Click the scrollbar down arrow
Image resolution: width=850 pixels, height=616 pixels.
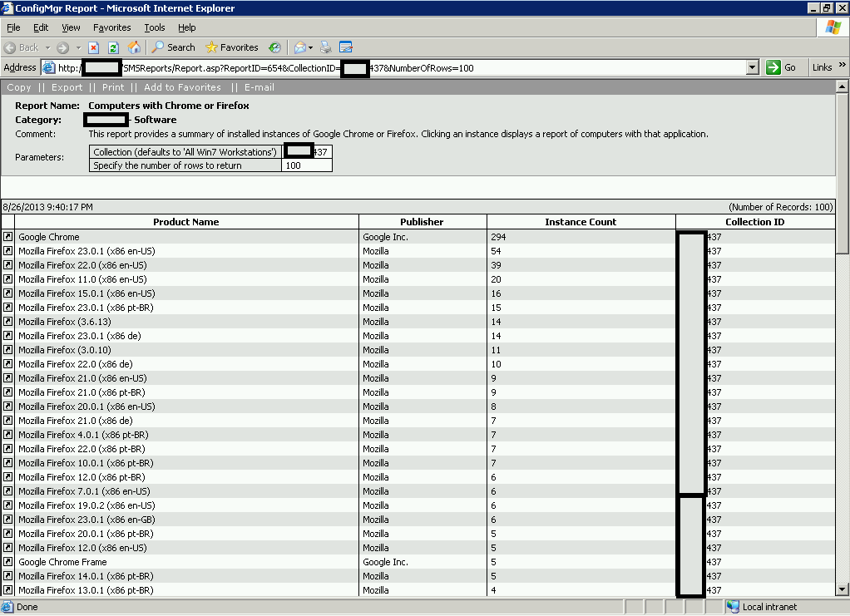click(842, 589)
